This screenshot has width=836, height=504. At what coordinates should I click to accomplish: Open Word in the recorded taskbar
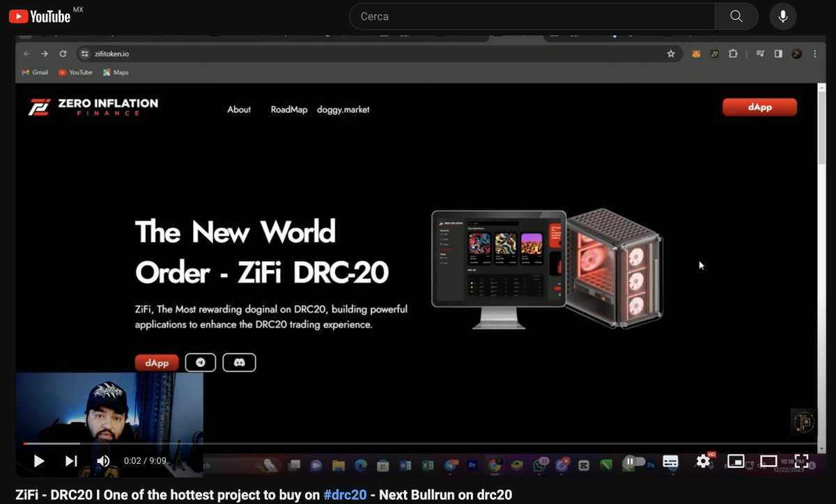[x=406, y=464]
